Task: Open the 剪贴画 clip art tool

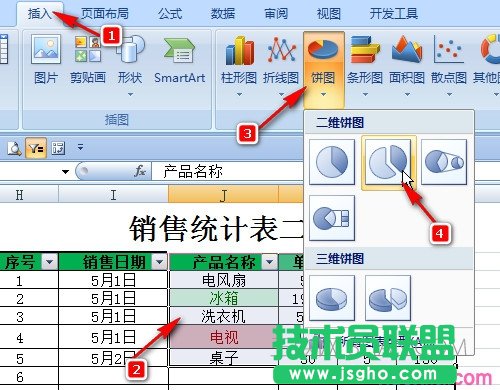Action: click(x=88, y=59)
